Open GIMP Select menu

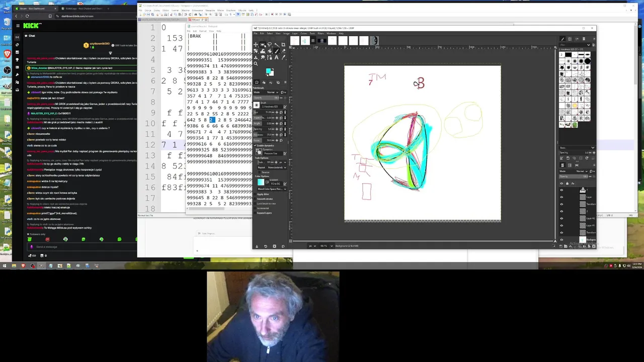tap(270, 33)
